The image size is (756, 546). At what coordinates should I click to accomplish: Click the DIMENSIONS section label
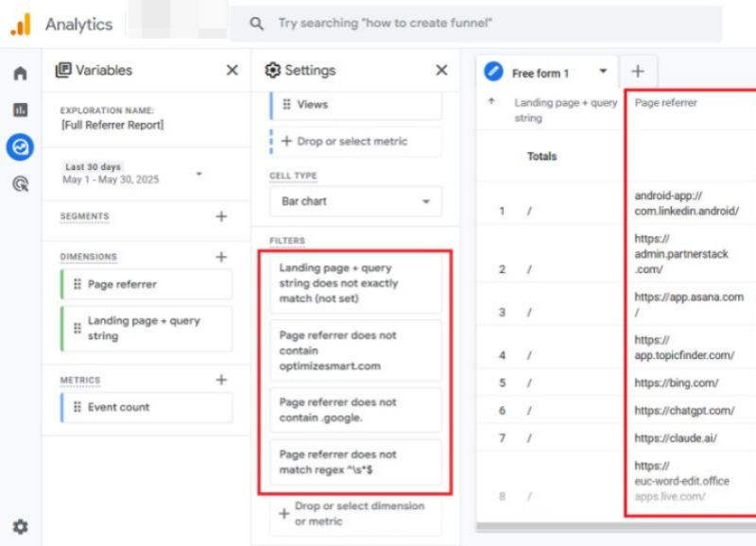[88, 257]
